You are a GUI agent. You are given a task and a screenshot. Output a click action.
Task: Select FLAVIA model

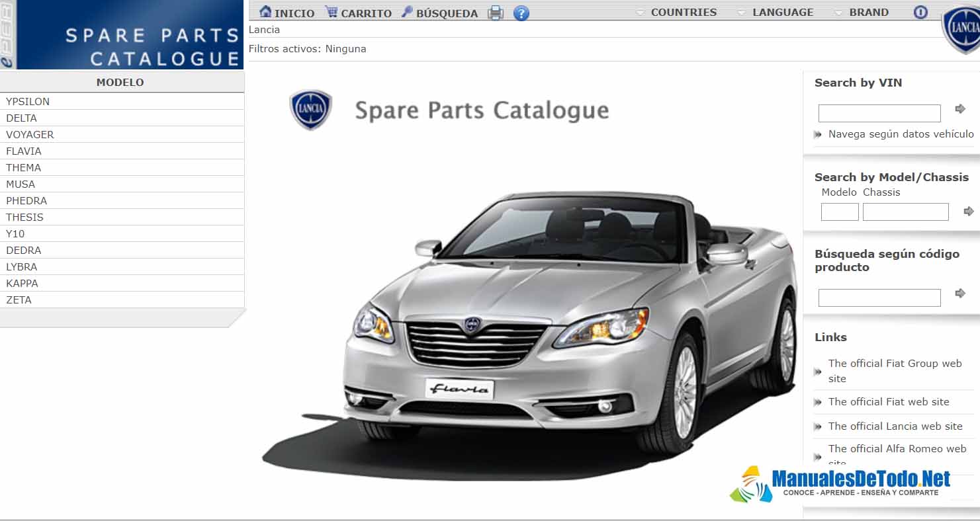click(x=122, y=151)
